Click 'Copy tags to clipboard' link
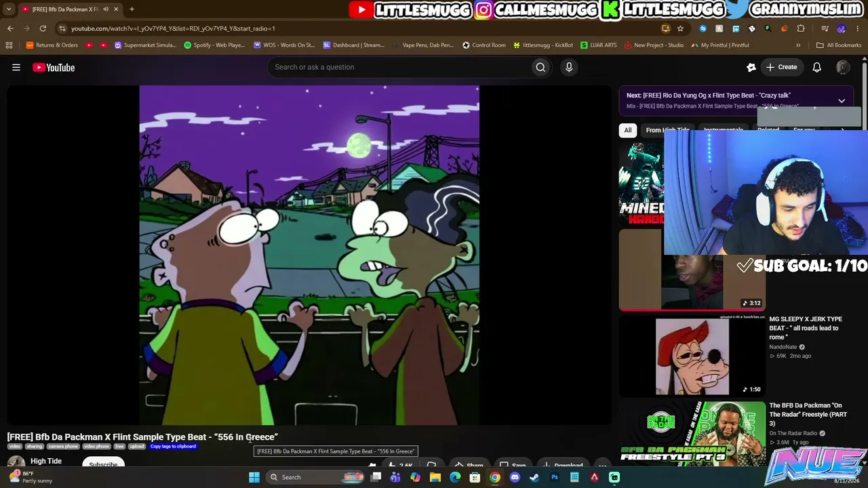The image size is (868, 488). click(x=173, y=447)
